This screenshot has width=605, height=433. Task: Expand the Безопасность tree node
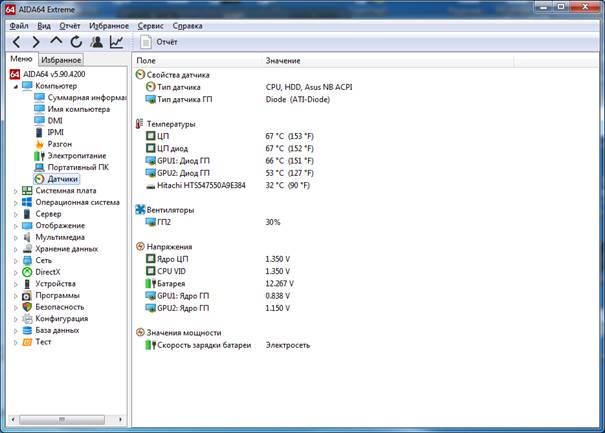(15, 308)
